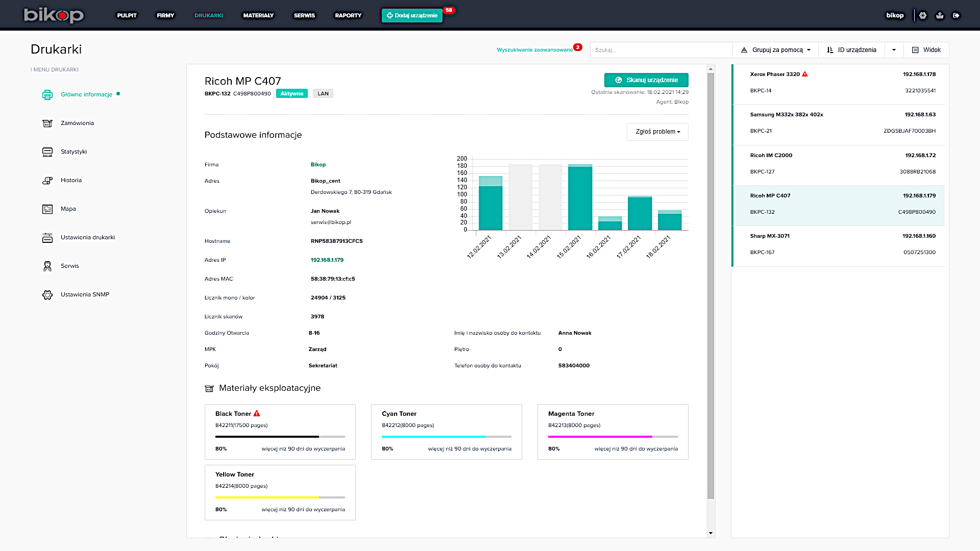This screenshot has height=551, width=980.
Task: Click the bikop logo
Action: coord(54,15)
